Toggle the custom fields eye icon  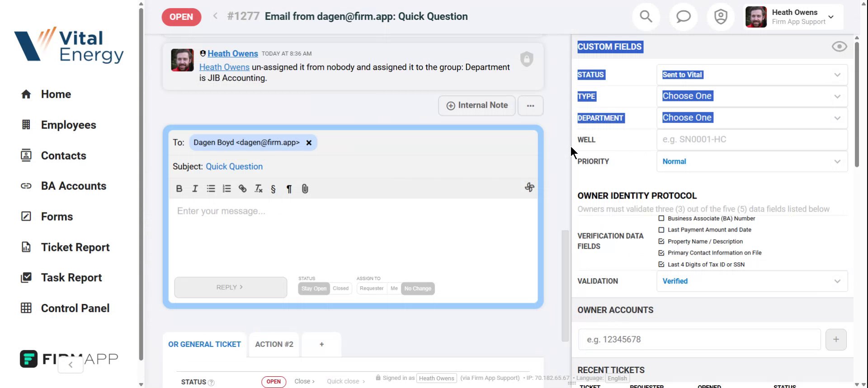coord(839,47)
